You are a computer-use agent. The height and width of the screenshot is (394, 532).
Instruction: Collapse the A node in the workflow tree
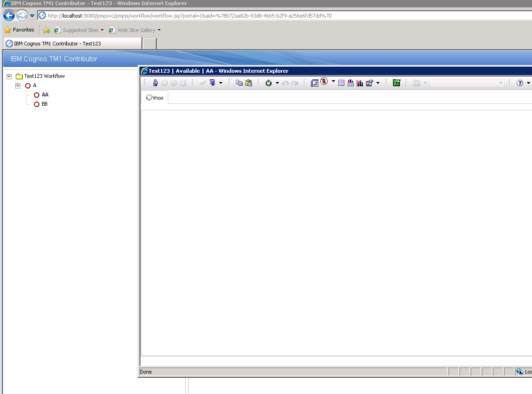pos(18,85)
